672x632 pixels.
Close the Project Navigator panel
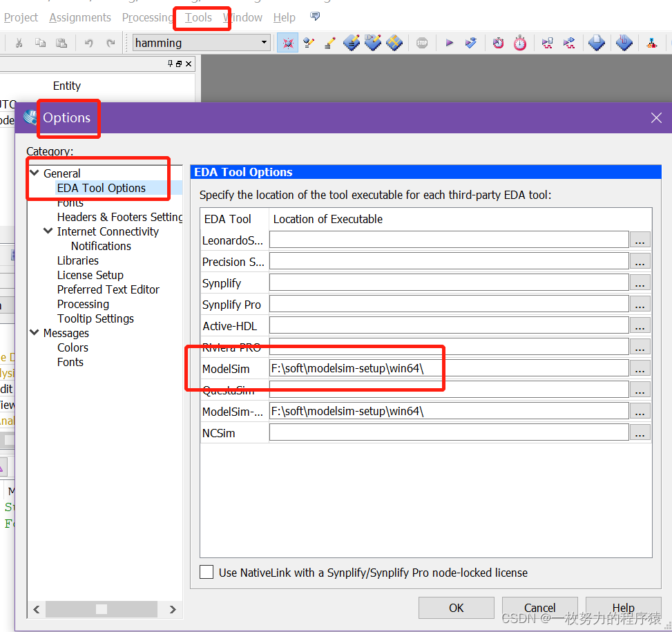point(189,64)
